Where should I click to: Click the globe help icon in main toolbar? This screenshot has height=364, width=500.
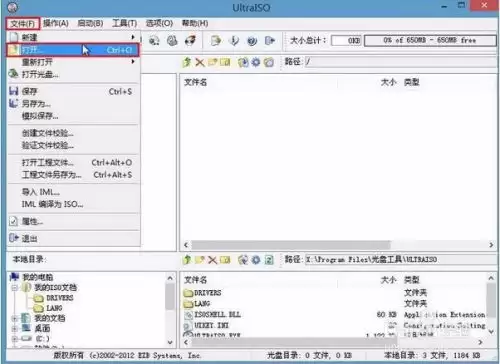[x=252, y=41]
